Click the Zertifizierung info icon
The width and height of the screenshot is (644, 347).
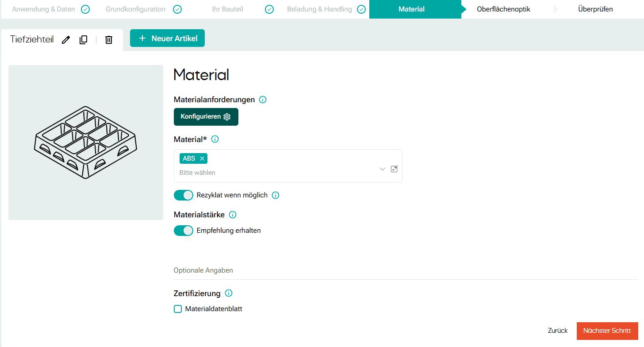pos(229,293)
